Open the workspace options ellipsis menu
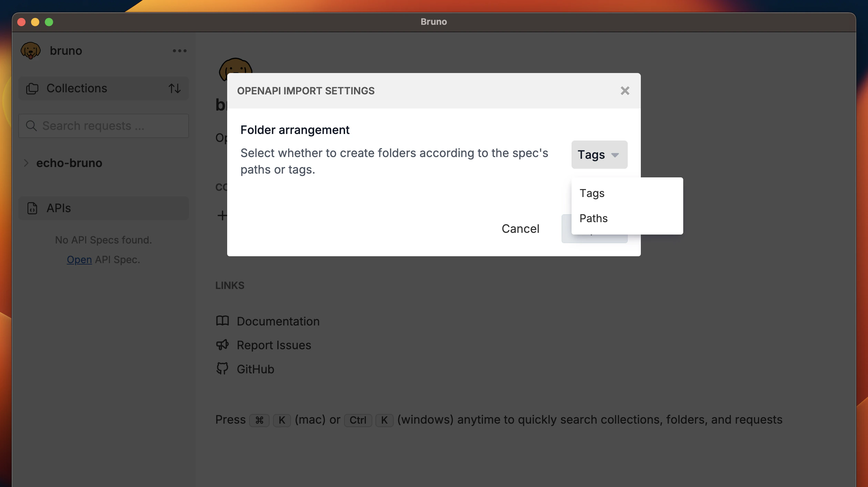The image size is (868, 487). (179, 51)
